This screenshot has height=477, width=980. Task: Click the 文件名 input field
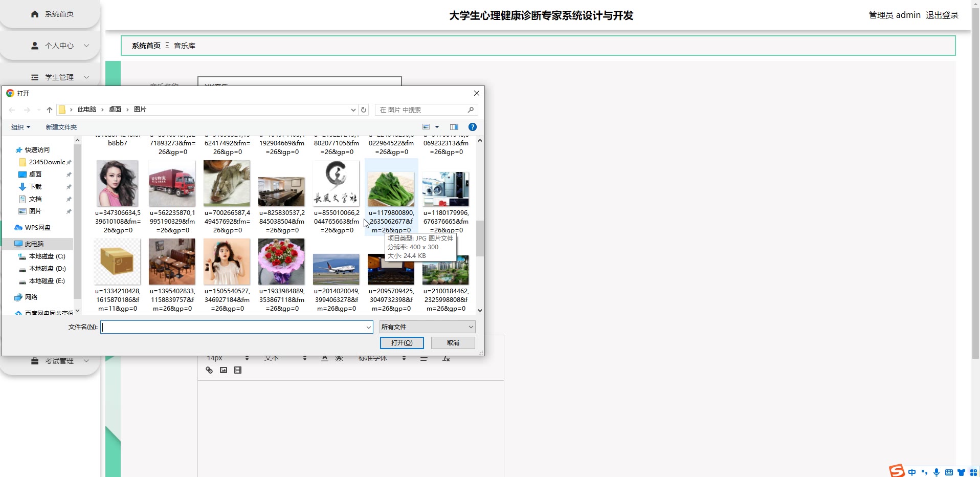pos(236,327)
